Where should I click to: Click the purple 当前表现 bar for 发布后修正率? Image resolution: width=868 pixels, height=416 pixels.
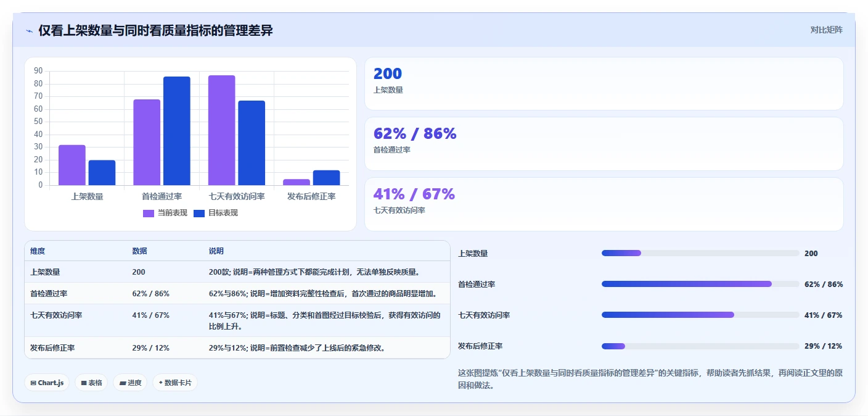(297, 182)
